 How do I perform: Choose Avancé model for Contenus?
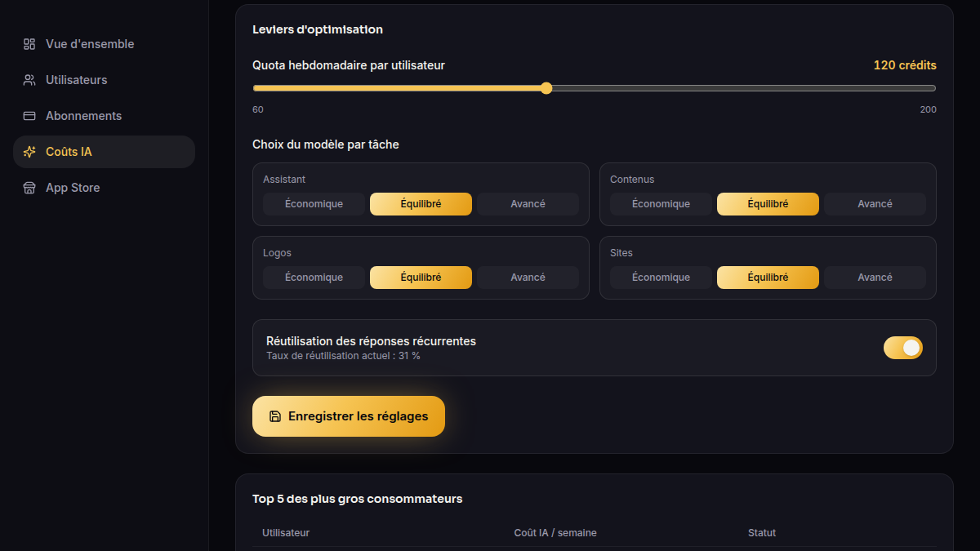875,204
